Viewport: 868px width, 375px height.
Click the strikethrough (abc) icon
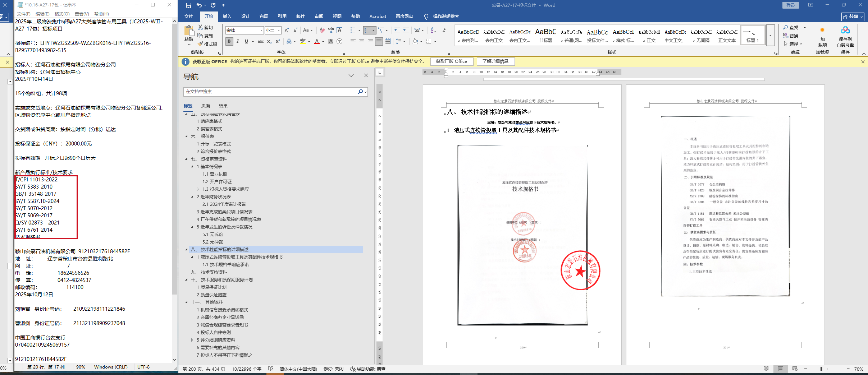click(261, 42)
